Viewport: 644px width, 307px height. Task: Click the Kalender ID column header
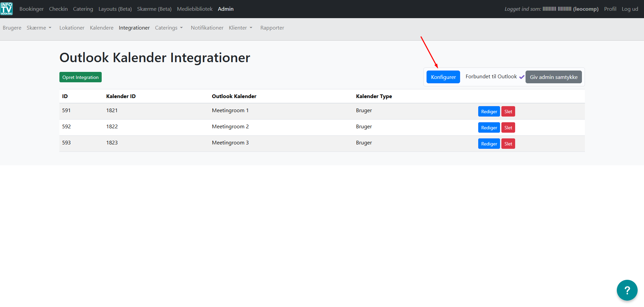tap(121, 96)
